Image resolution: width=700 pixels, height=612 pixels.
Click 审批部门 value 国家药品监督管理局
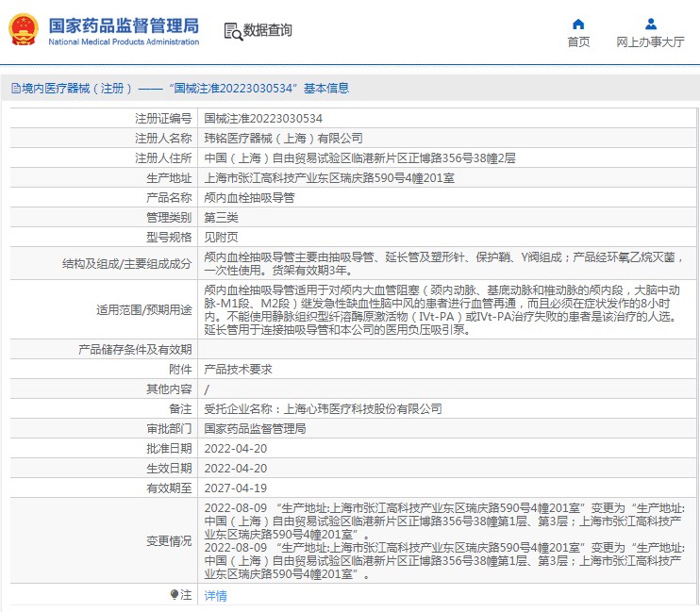pos(255,428)
